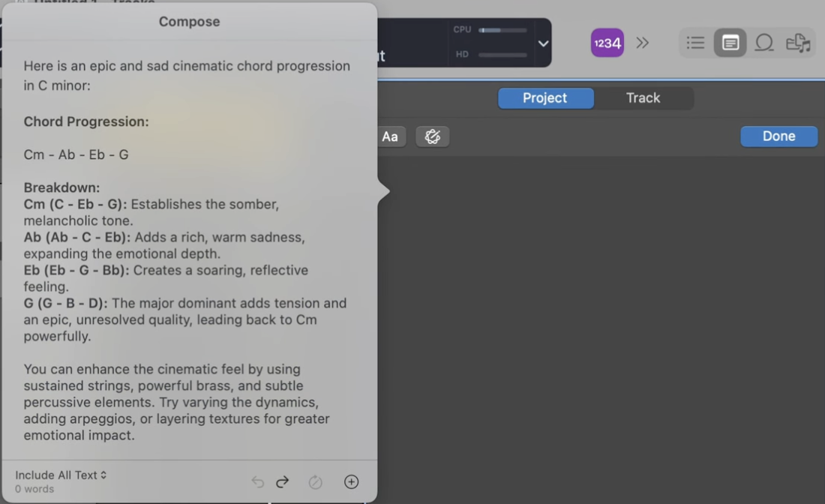Open the media Browsers icon
Viewport: 825px width, 504px height.
click(798, 43)
